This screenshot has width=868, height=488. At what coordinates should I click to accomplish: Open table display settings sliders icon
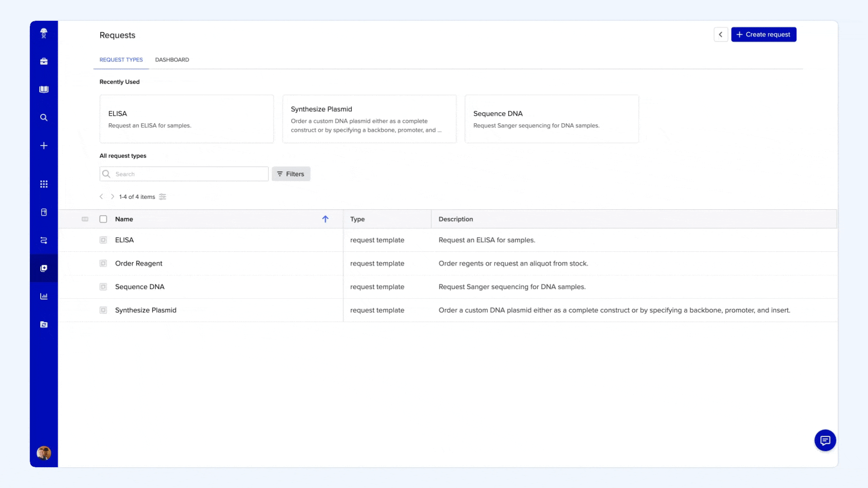click(163, 197)
